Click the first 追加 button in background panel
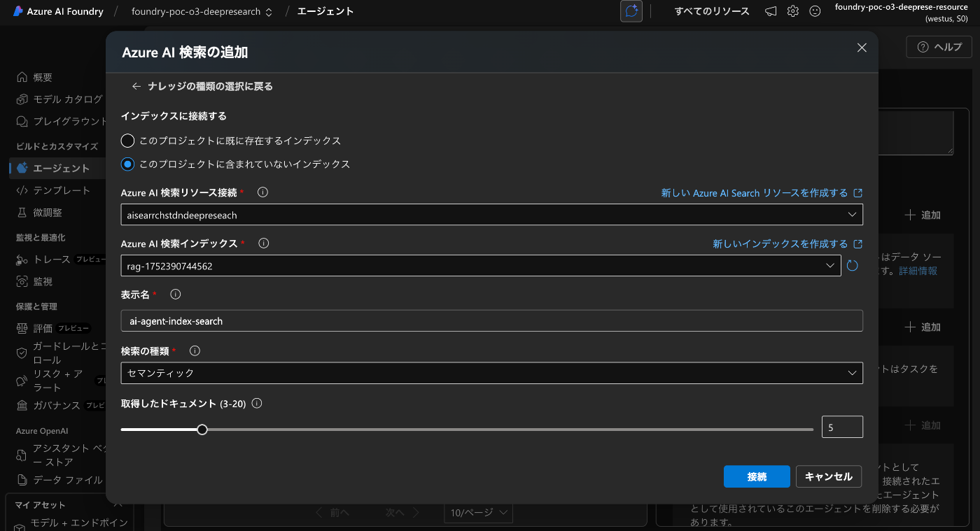This screenshot has width=980, height=531. (923, 215)
